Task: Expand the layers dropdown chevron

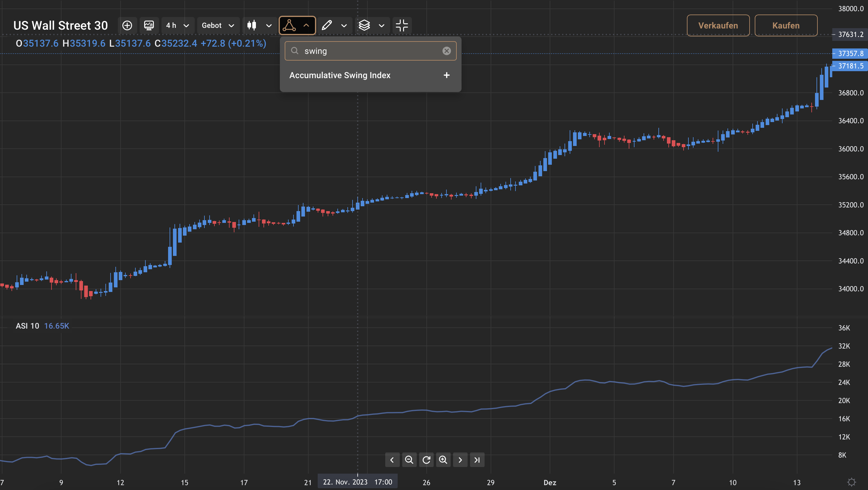Action: click(x=381, y=26)
